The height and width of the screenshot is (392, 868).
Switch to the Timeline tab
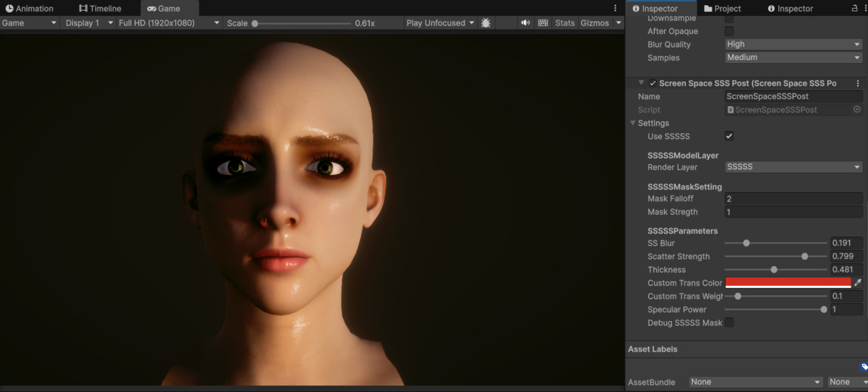point(101,9)
